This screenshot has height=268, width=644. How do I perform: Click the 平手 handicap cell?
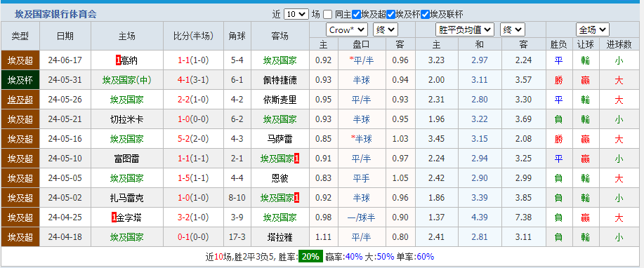(362, 178)
